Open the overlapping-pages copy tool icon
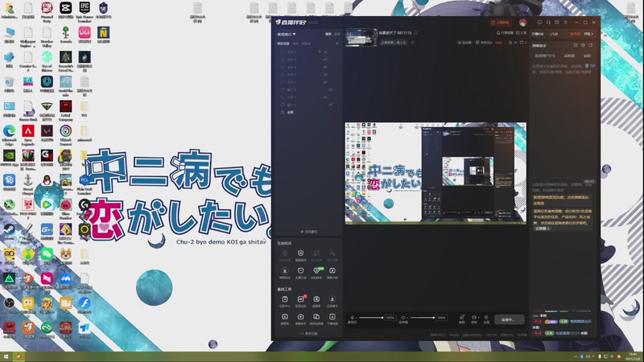Screen dimensions: 644x362 click(316, 317)
